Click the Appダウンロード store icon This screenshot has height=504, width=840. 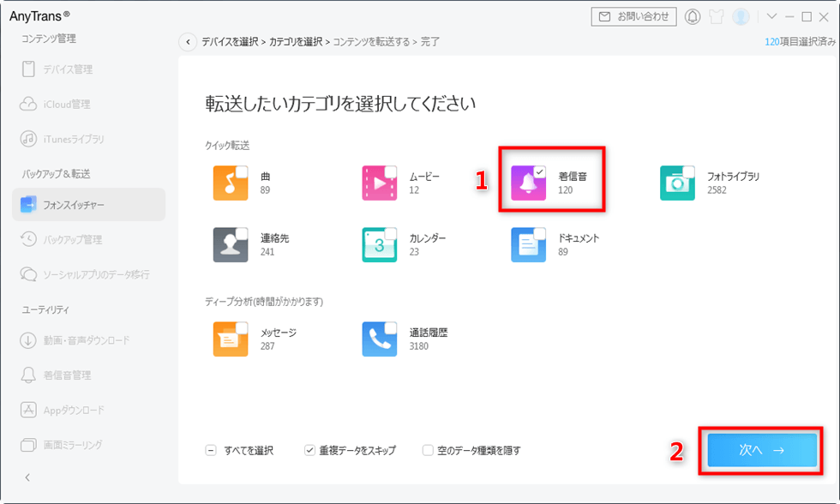pos(27,410)
